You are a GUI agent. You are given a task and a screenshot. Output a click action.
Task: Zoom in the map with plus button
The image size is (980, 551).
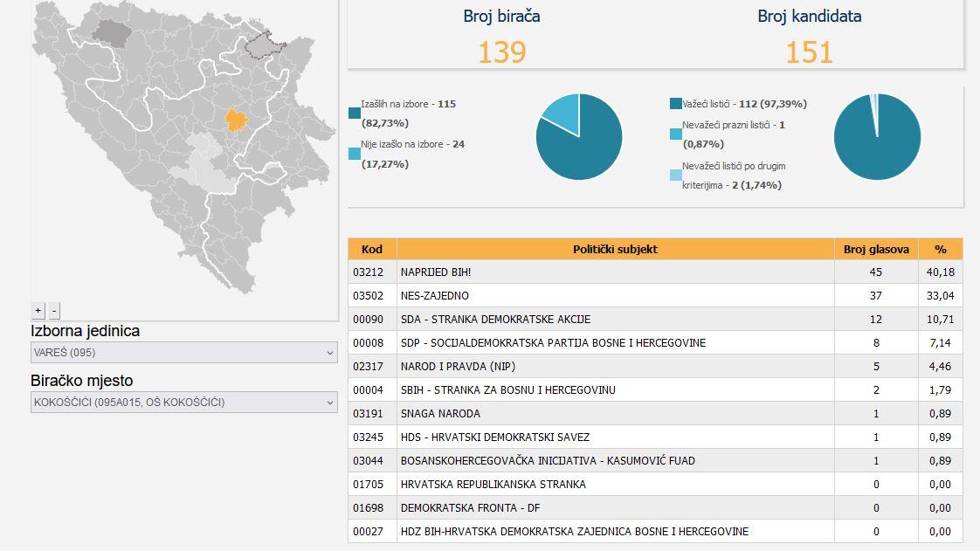(38, 311)
